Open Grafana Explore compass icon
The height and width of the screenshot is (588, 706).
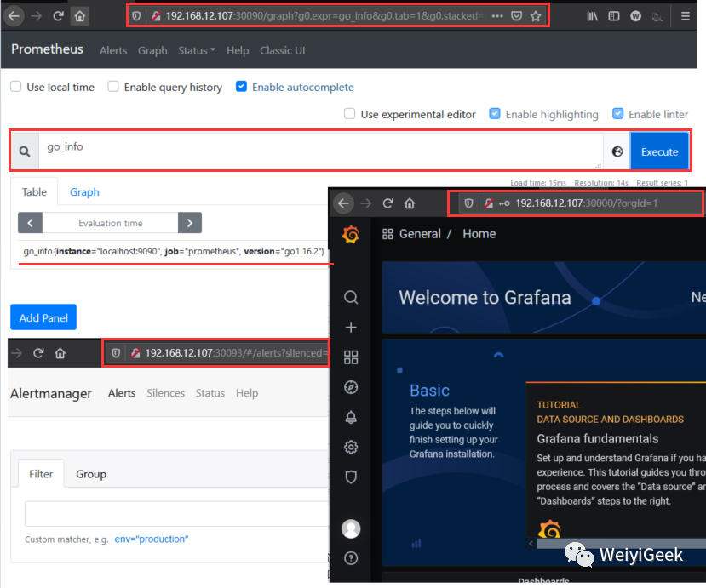click(x=351, y=387)
